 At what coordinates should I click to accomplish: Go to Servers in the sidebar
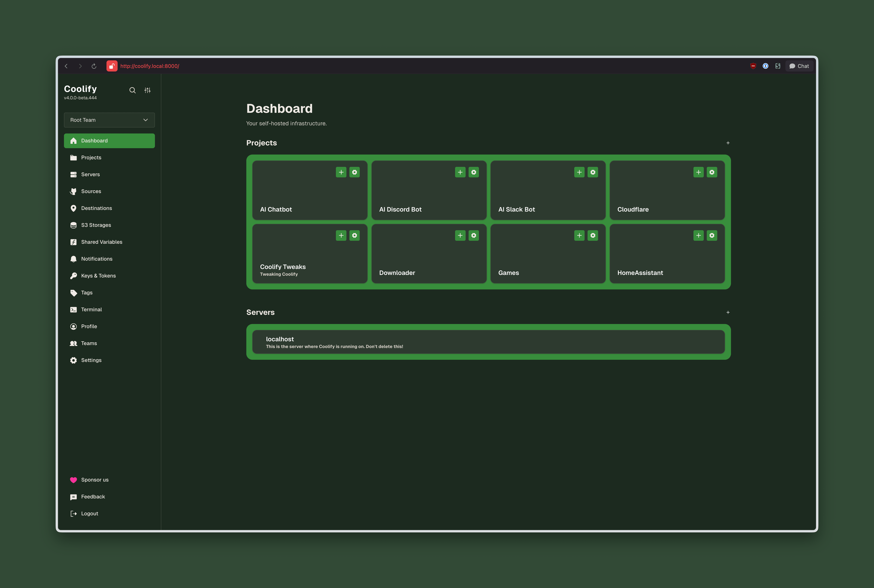click(90, 174)
